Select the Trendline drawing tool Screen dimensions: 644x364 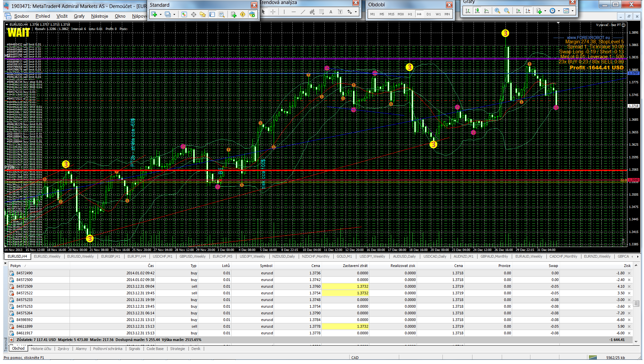click(303, 12)
